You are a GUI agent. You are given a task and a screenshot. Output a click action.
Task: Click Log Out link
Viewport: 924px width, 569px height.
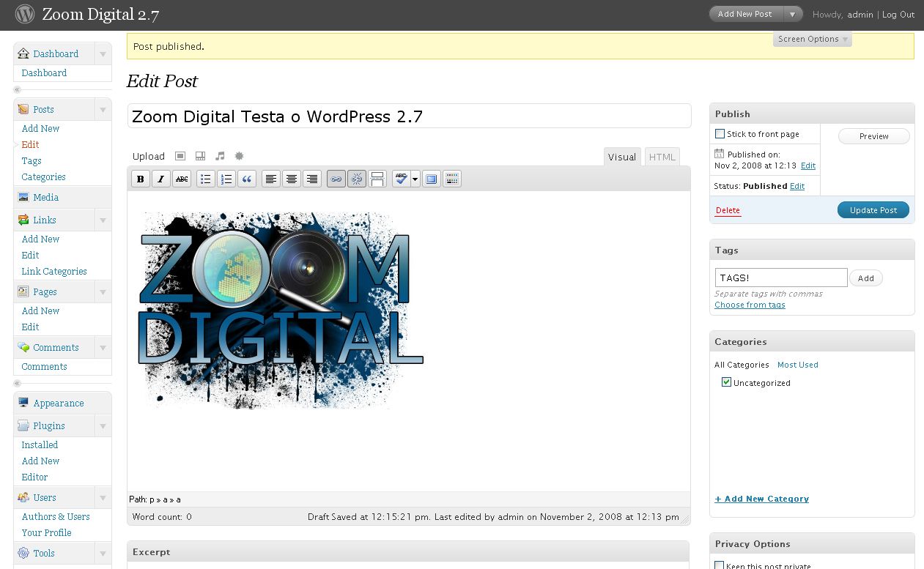click(898, 15)
